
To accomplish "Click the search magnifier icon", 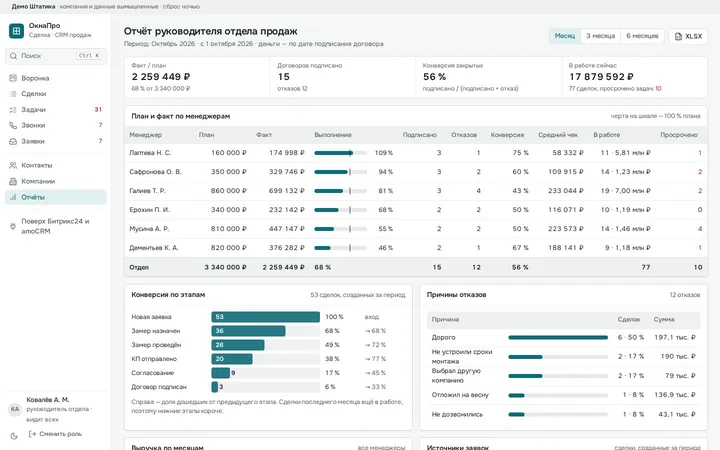I will [13, 56].
